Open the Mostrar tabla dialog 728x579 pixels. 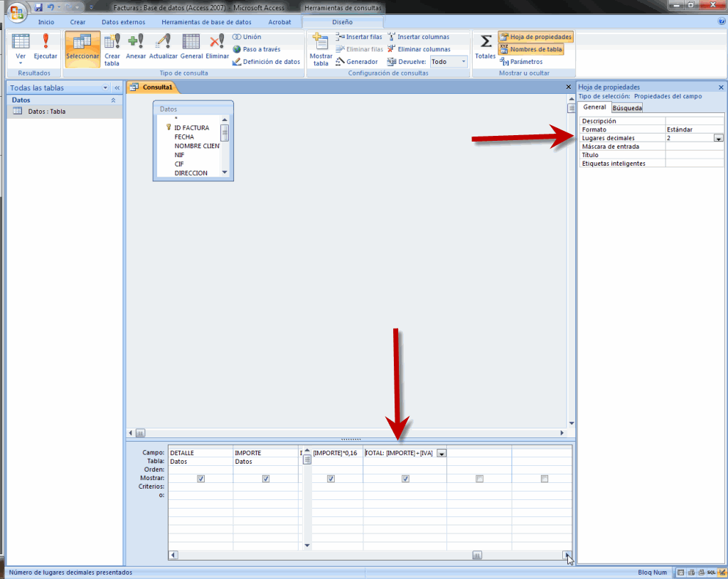click(321, 48)
